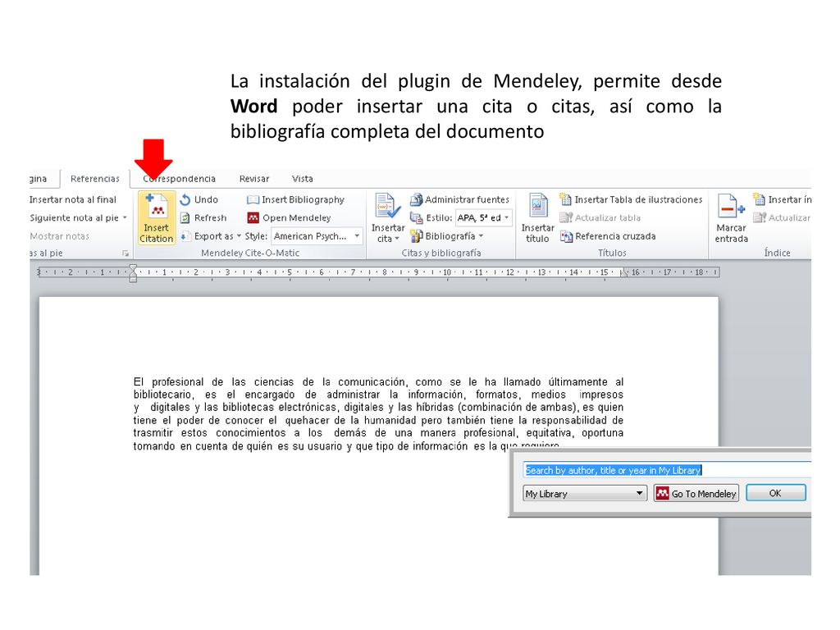Click the Export as icon
Viewport: 840px width, 630px height.
coord(185,235)
